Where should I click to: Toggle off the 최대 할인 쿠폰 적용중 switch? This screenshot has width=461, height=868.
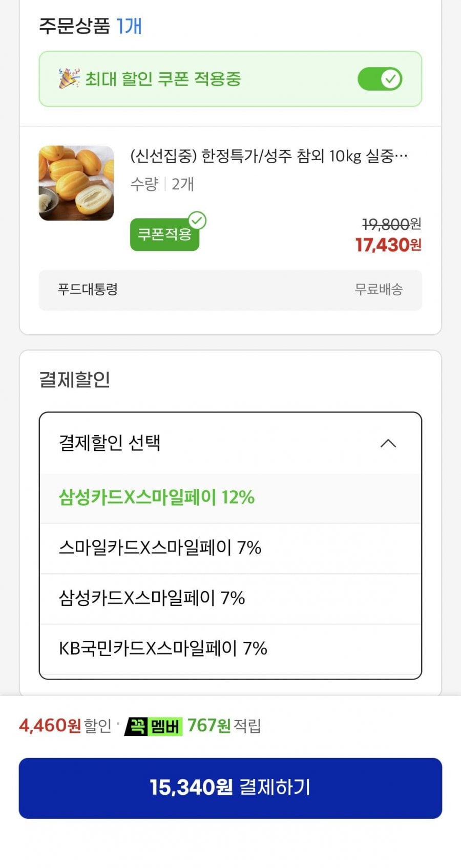pyautogui.click(x=380, y=79)
